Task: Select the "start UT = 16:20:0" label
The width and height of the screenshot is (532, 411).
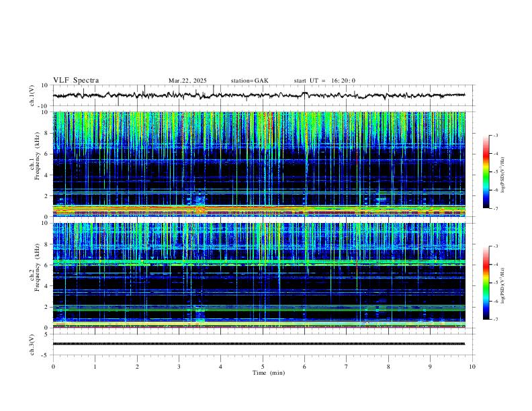Action: [324, 81]
